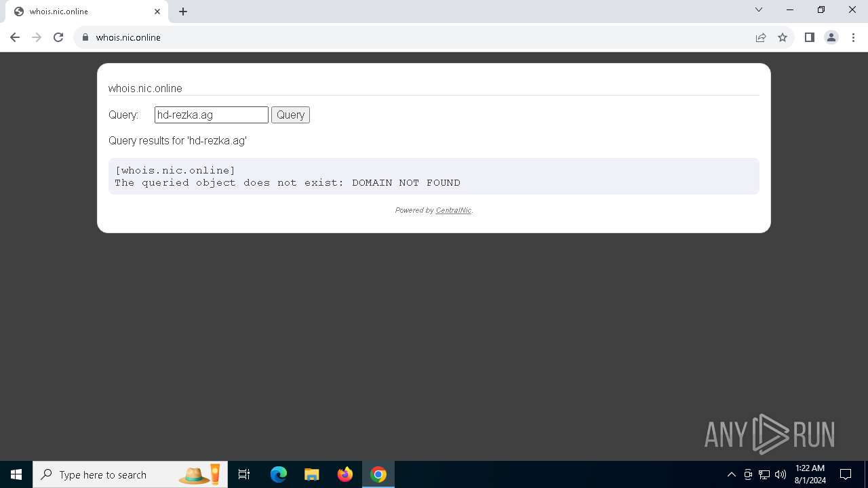This screenshot has width=868, height=488.
Task: Reload the whois.nic.online page
Action: click(58, 37)
